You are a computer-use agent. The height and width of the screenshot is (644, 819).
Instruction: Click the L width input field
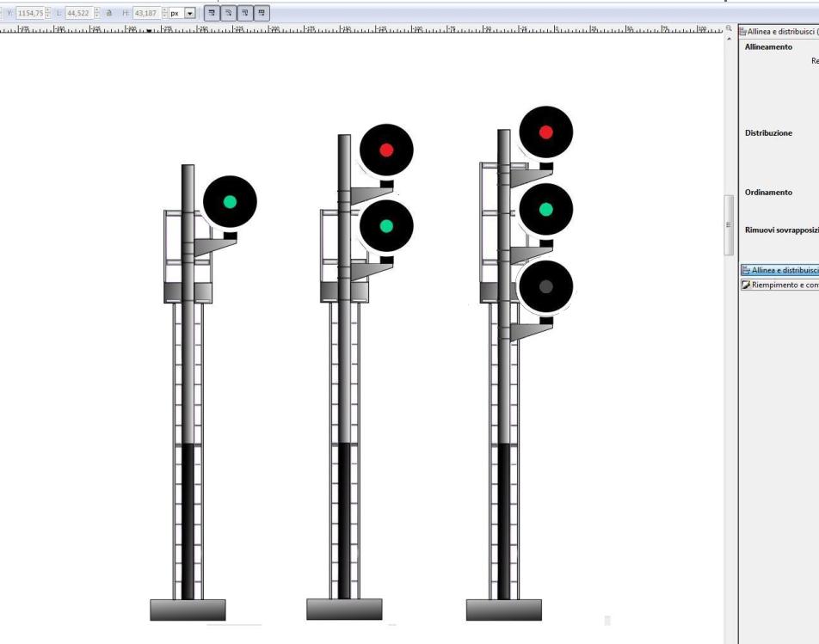click(78, 14)
